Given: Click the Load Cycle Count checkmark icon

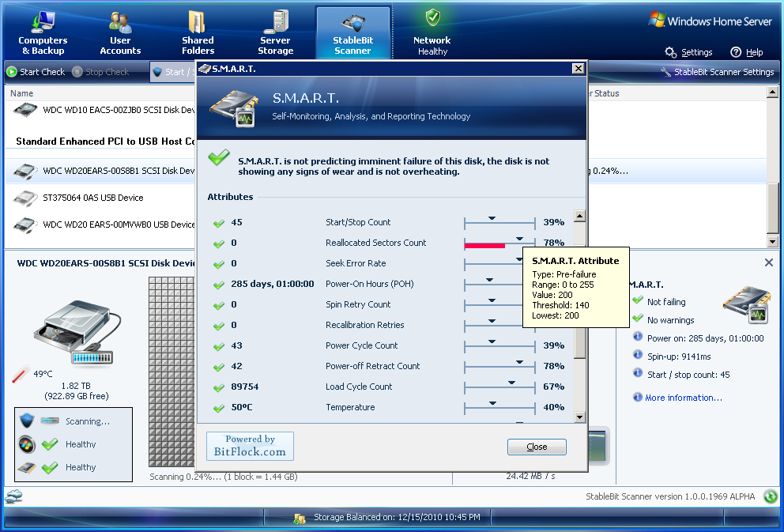Looking at the screenshot, I should [x=218, y=387].
